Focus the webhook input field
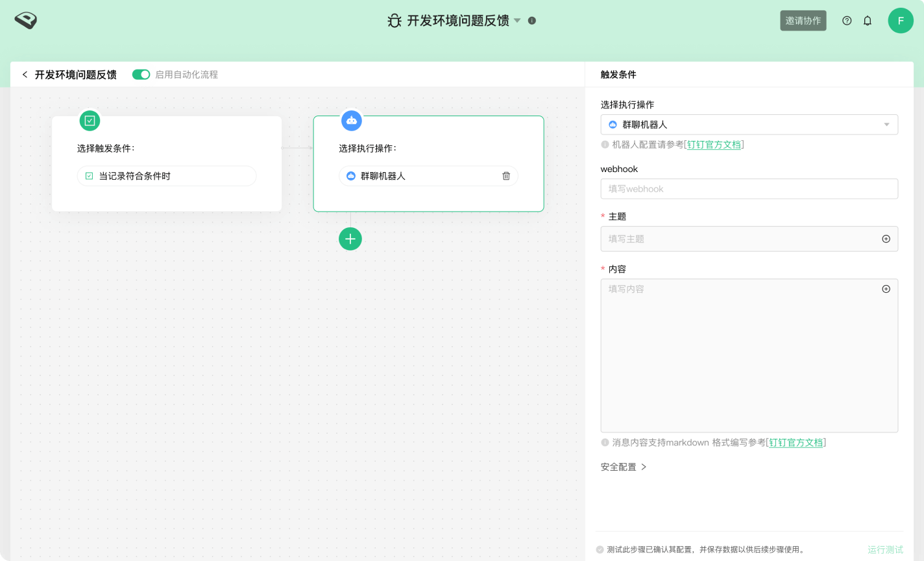The height and width of the screenshot is (561, 924). click(x=749, y=189)
